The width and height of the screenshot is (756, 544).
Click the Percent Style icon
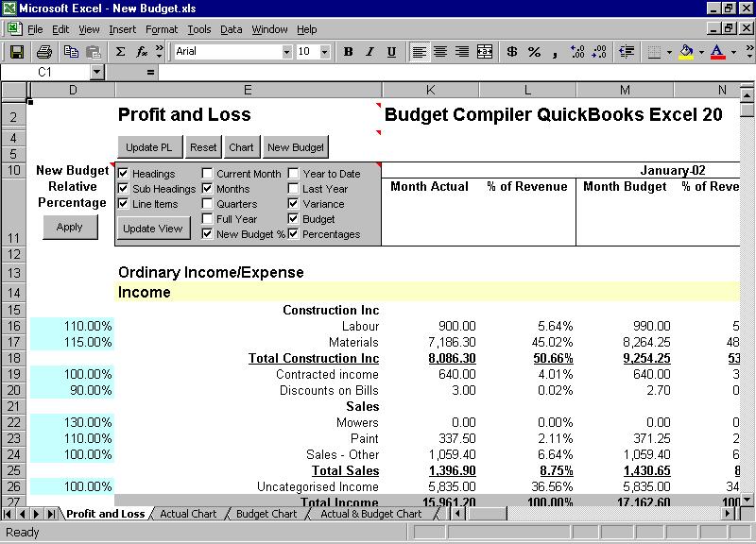point(534,51)
